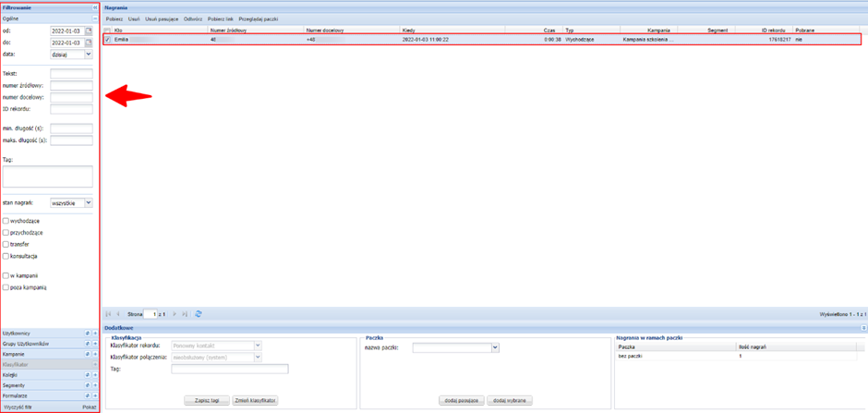868x413 pixels.
Task: Click the 'Zapisz tagi' button
Action: click(x=207, y=400)
